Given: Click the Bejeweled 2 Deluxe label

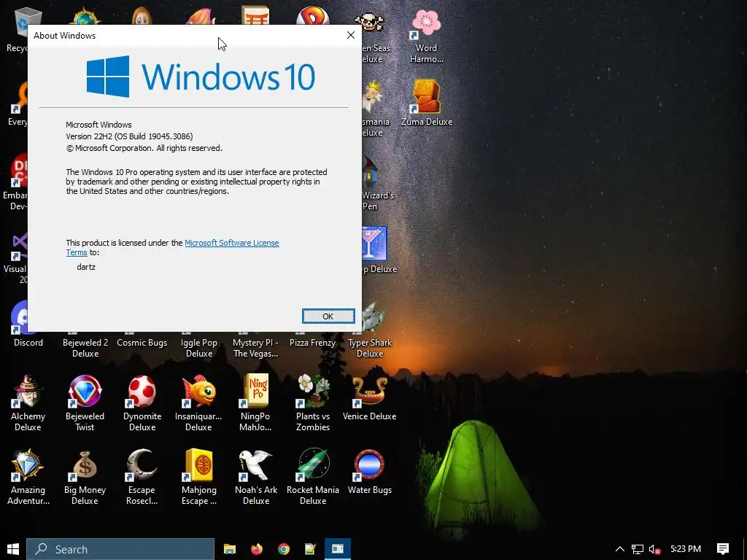Looking at the screenshot, I should tap(85, 348).
